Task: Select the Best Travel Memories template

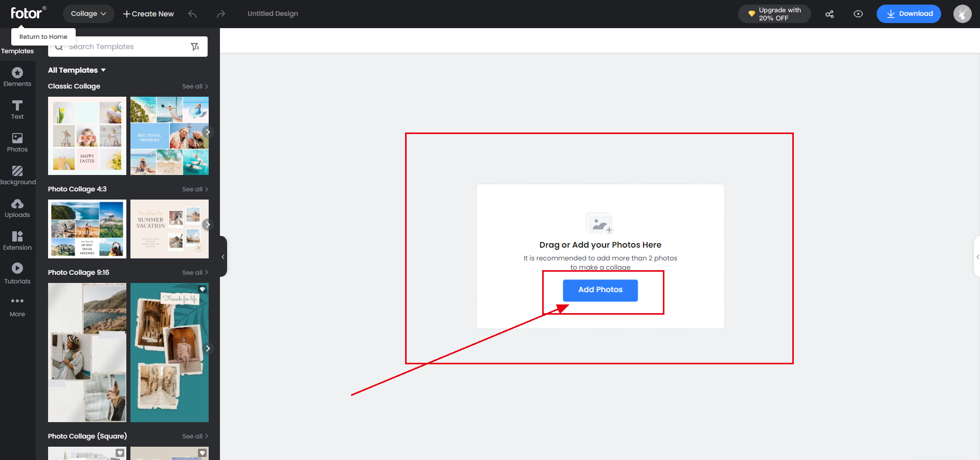Action: click(169, 136)
